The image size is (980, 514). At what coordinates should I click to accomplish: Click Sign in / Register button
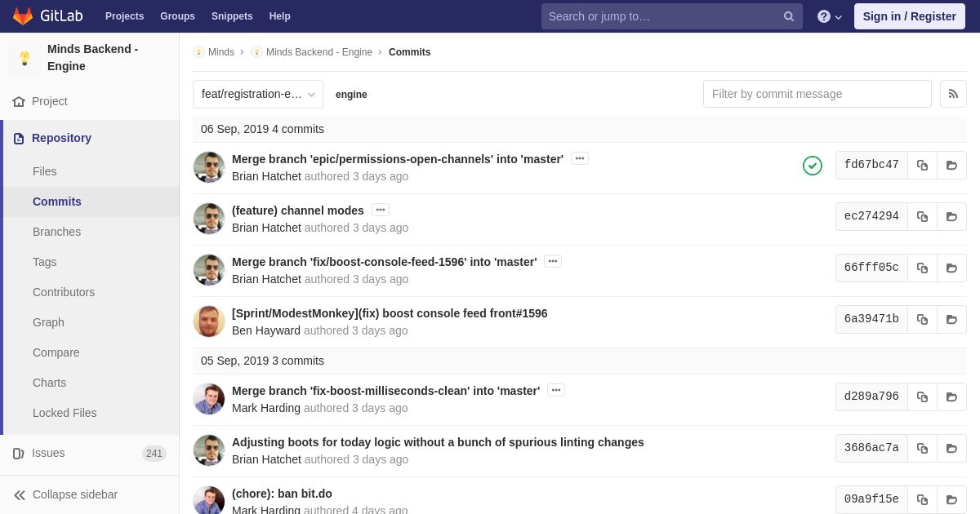click(x=909, y=16)
